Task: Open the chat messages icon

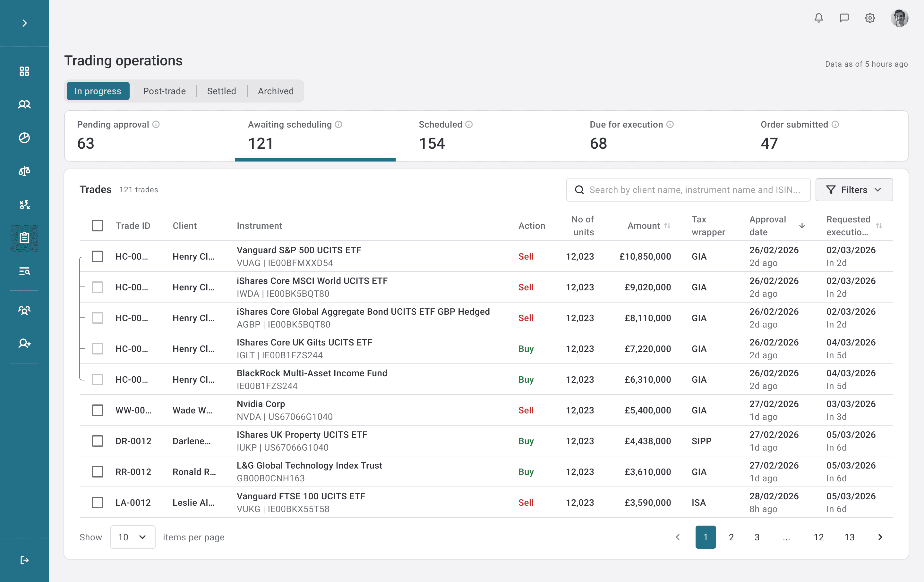Action: 844,18
